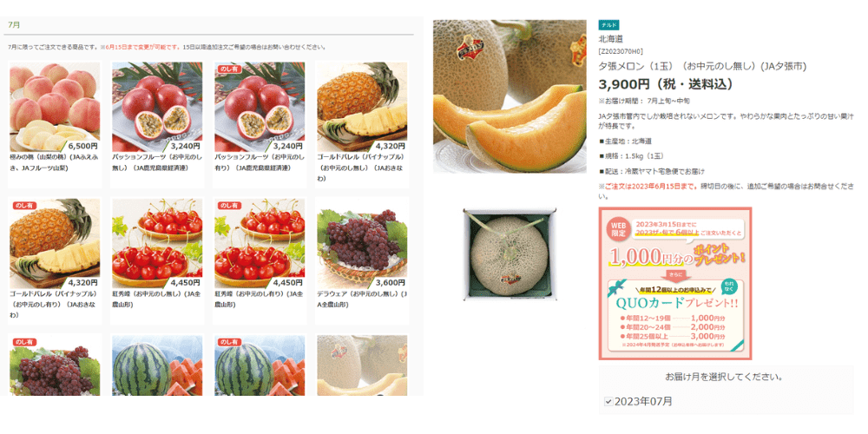This screenshot has width=868, height=434.
Task: Open the watermelon product without a のし badge
Action: pos(157,365)
